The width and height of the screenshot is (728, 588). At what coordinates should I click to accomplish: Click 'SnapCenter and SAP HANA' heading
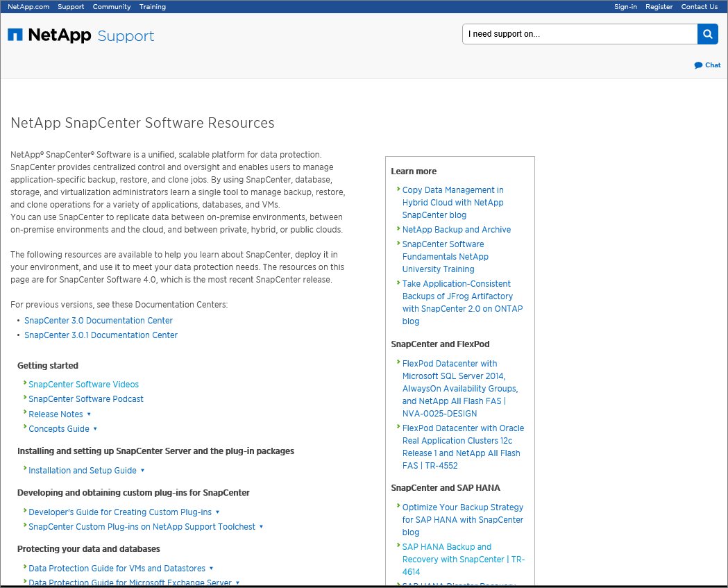(446, 487)
